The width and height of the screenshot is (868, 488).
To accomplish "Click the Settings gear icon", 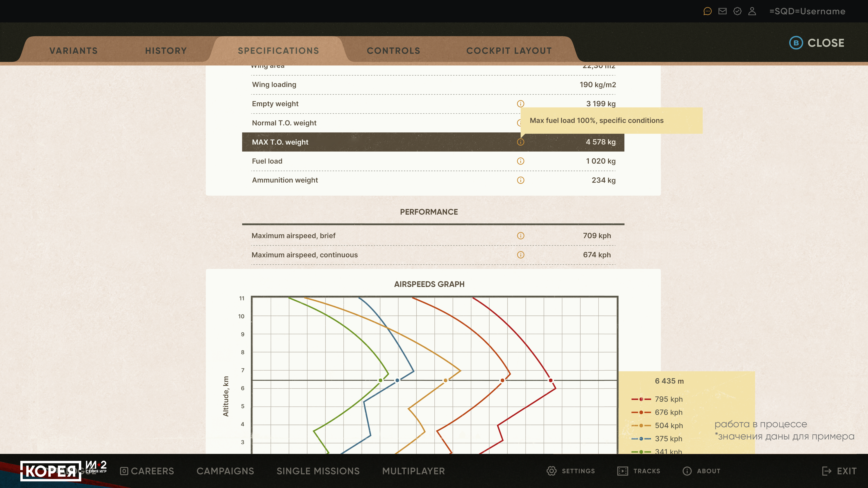I will coord(551,471).
